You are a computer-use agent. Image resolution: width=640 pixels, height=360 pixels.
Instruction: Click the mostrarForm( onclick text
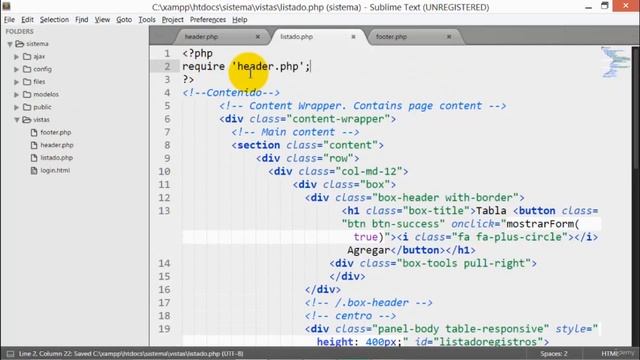[x=543, y=224]
